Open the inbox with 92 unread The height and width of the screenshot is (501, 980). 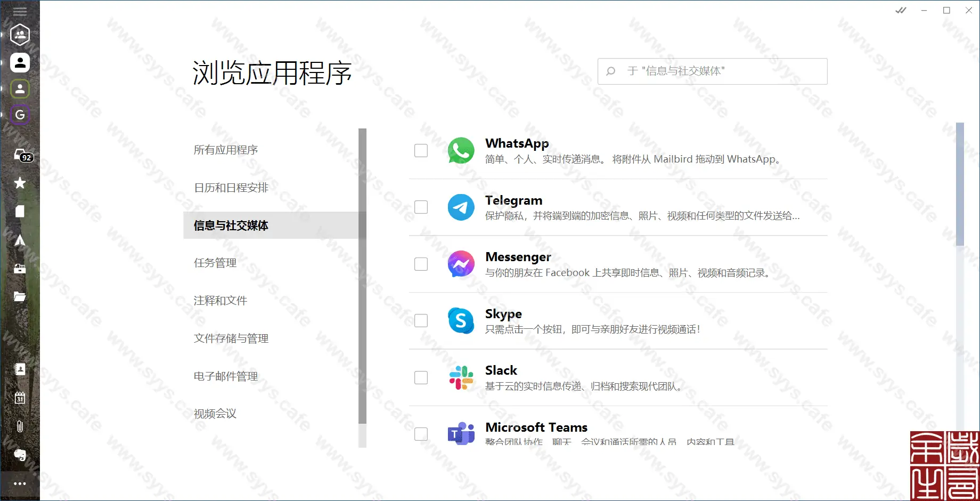coord(21,156)
